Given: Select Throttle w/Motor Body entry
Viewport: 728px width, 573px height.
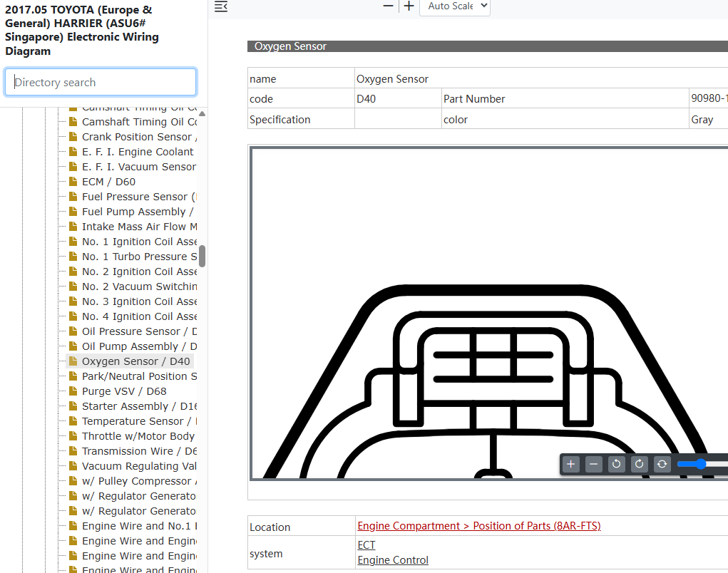Looking at the screenshot, I should coord(138,436).
